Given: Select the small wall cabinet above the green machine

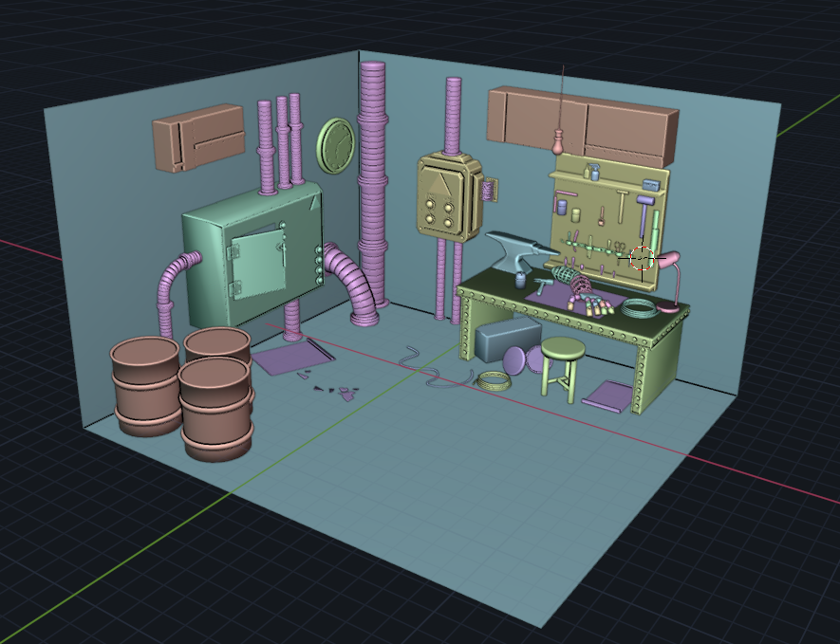Looking at the screenshot, I should click(198, 138).
